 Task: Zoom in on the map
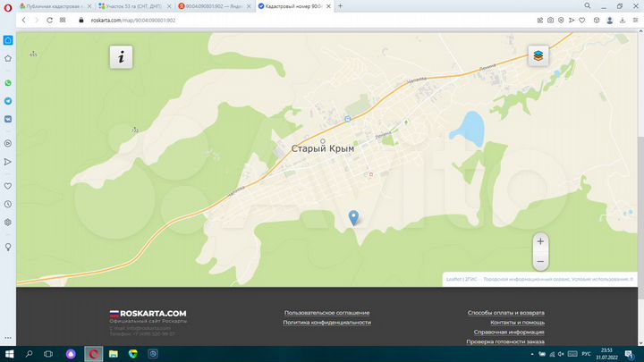[540, 241]
